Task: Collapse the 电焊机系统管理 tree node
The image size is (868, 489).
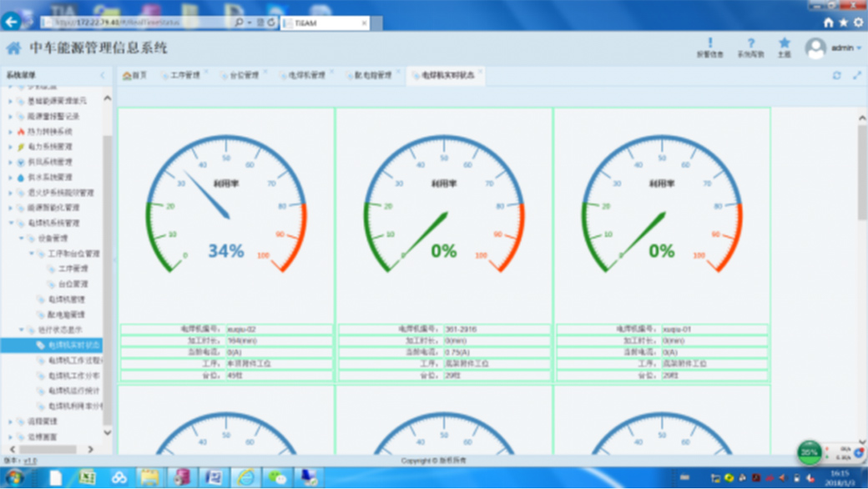Action: pyautogui.click(x=11, y=223)
